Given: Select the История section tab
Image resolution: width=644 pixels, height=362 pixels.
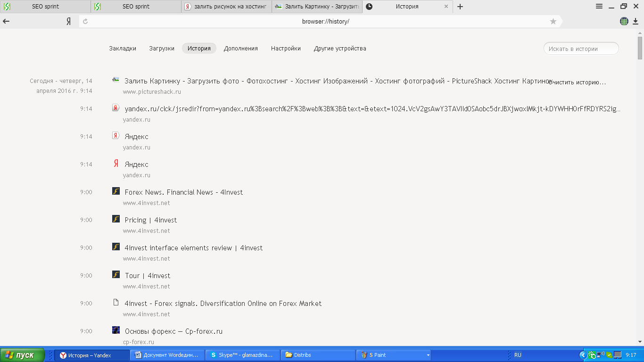Looking at the screenshot, I should (x=199, y=49).
